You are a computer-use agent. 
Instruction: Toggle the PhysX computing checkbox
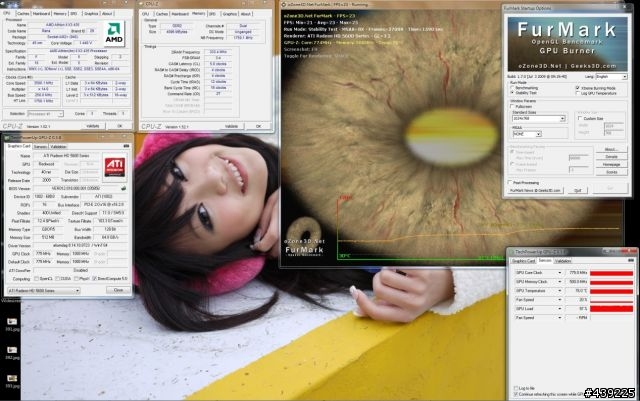tap(76, 278)
